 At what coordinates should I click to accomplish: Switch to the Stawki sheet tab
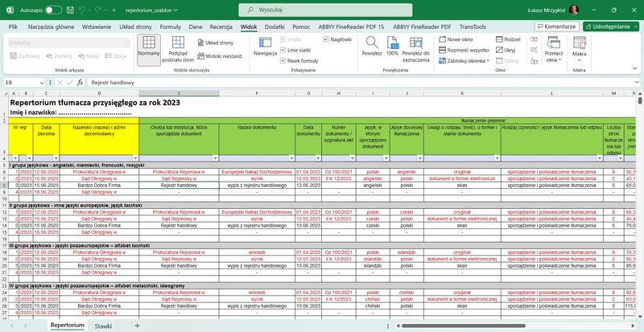click(x=103, y=325)
